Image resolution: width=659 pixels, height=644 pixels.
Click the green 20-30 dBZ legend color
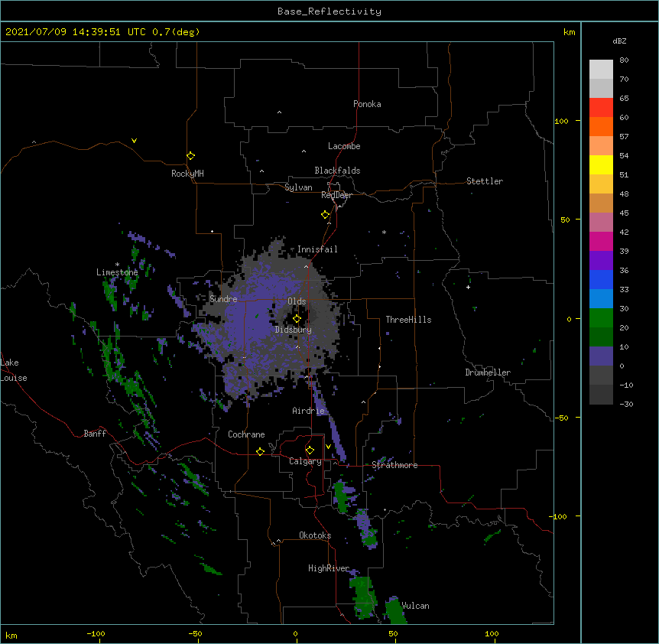601,318
